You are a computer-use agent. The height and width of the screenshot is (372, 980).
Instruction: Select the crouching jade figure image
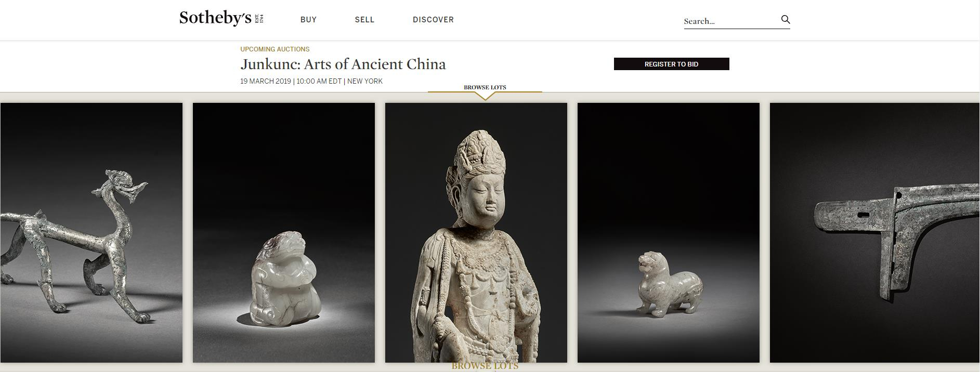(x=283, y=233)
